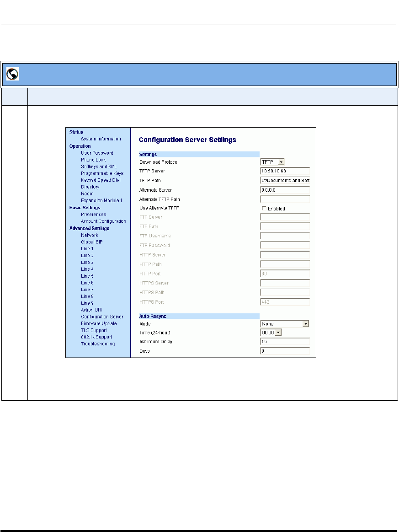Open Account Configuration page
Viewport: 399px width, 532px height.
click(103, 221)
